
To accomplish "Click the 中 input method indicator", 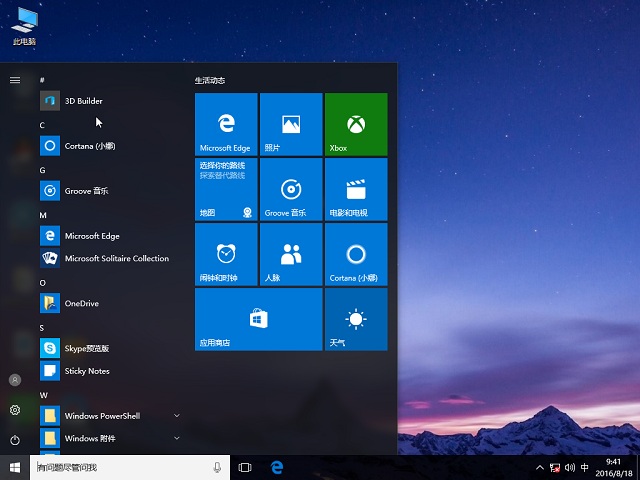I will [585, 467].
